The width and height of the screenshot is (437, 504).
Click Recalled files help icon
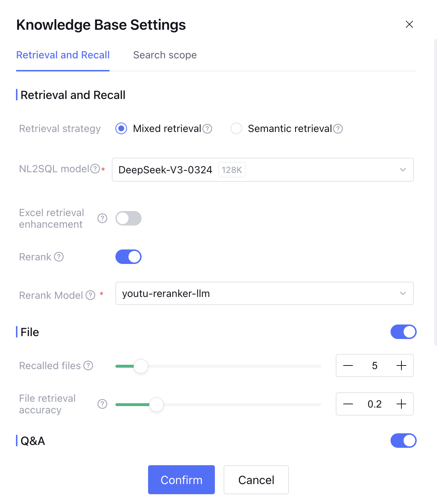click(88, 365)
